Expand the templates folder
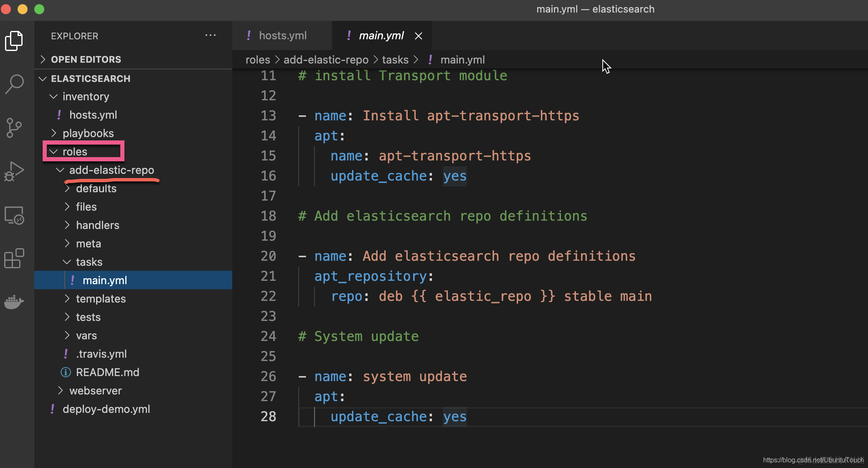This screenshot has height=468, width=868. click(x=101, y=299)
